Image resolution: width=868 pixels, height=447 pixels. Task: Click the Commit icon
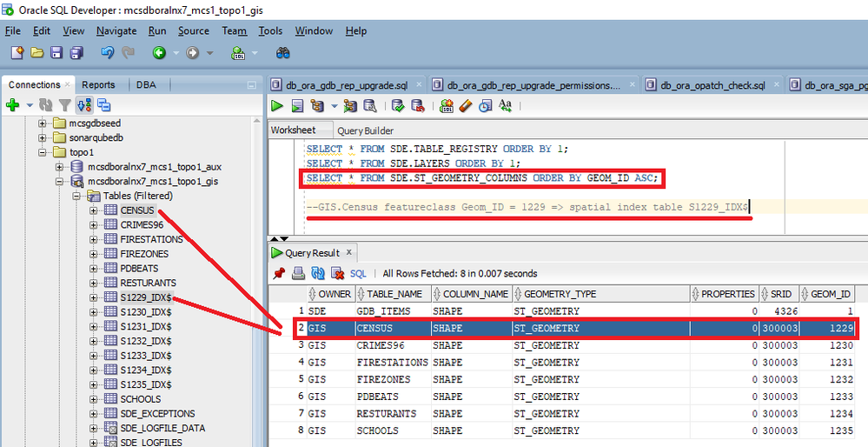click(x=397, y=105)
